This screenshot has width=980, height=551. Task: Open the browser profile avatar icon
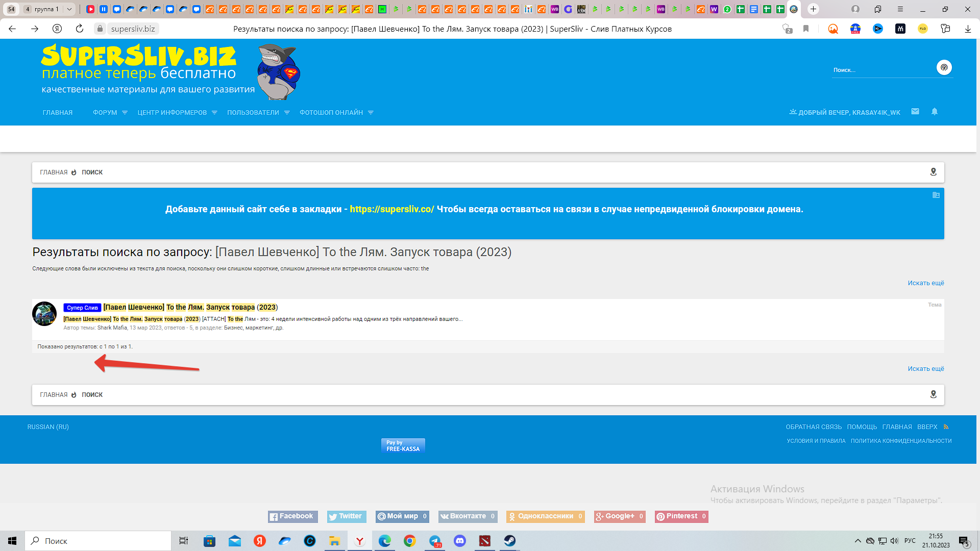click(855, 9)
